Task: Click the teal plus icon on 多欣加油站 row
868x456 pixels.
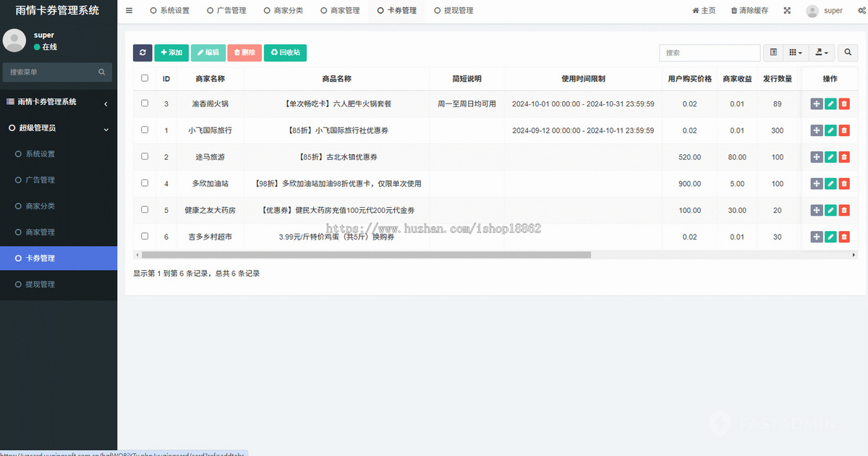Action: coord(817,183)
